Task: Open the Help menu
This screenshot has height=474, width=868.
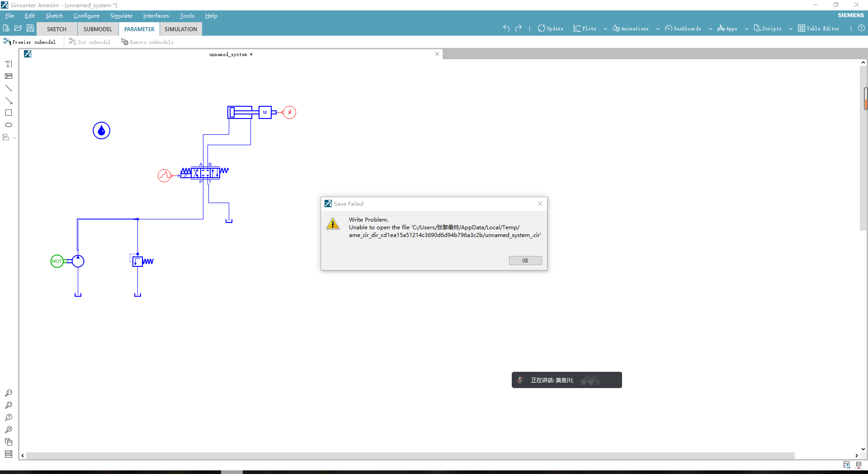Action: 211,16
